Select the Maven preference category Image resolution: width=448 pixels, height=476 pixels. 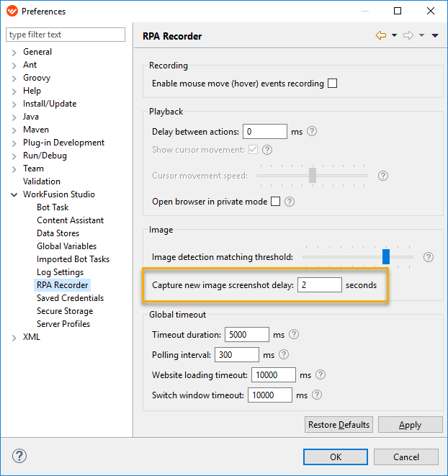pyautogui.click(x=36, y=130)
